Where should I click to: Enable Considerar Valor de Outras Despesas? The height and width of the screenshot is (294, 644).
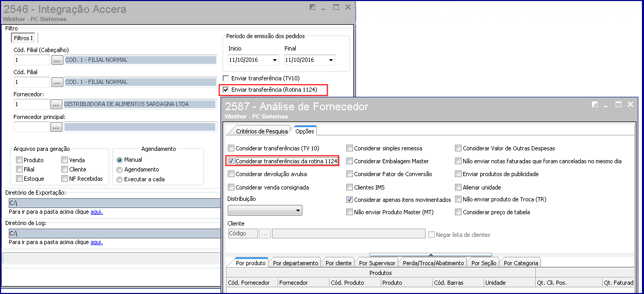pyautogui.click(x=459, y=148)
